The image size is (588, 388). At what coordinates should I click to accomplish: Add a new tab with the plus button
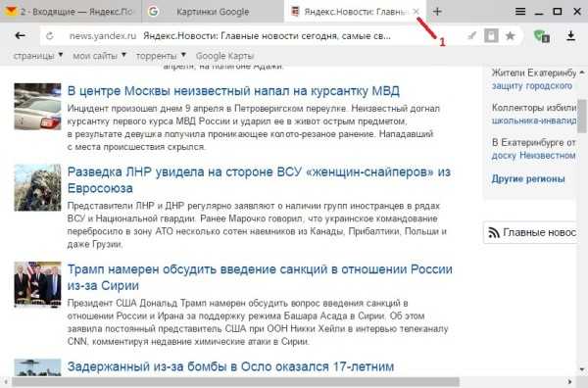[x=437, y=12]
